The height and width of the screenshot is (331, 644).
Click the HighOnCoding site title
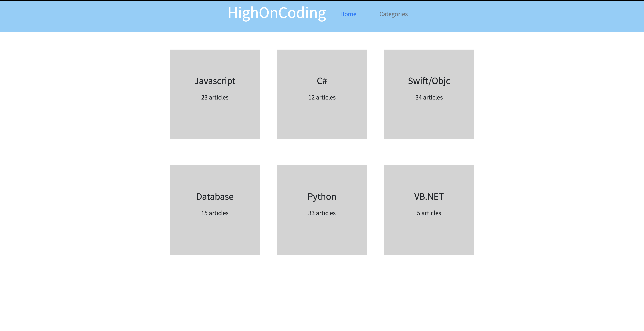tap(277, 13)
